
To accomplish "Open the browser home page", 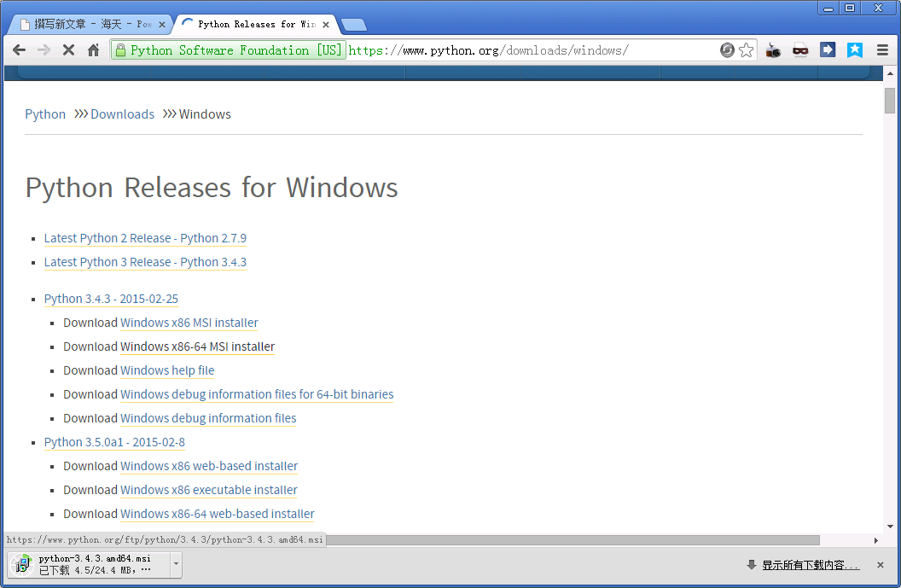I will pos(93,50).
